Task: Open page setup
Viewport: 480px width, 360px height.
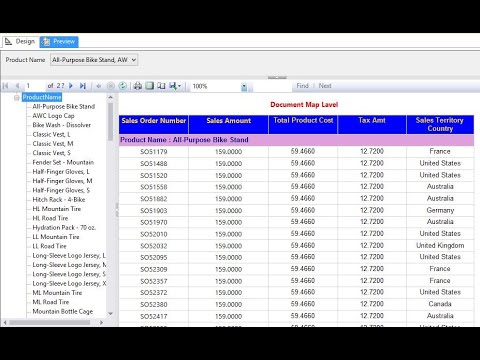Action: pyautogui.click(x=161, y=86)
